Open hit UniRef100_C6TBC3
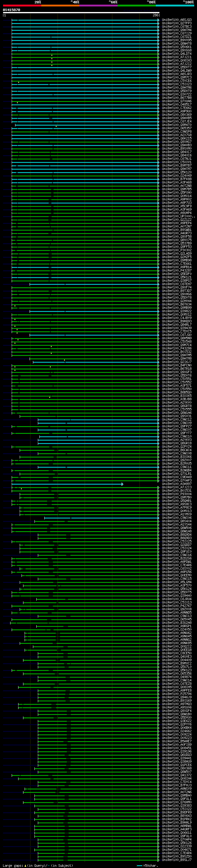The image size is (197, 868). [x=177, y=27]
